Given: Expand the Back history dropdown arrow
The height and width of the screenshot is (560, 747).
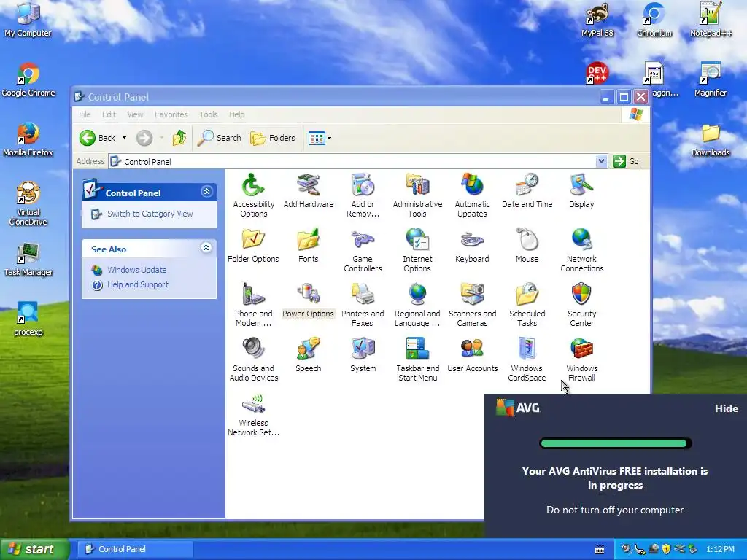Looking at the screenshot, I should (x=124, y=138).
